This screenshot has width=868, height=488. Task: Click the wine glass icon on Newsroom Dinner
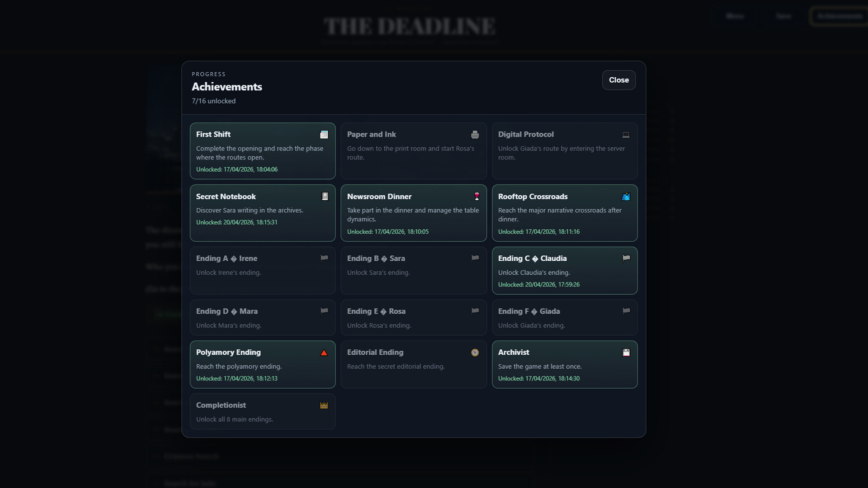click(476, 196)
